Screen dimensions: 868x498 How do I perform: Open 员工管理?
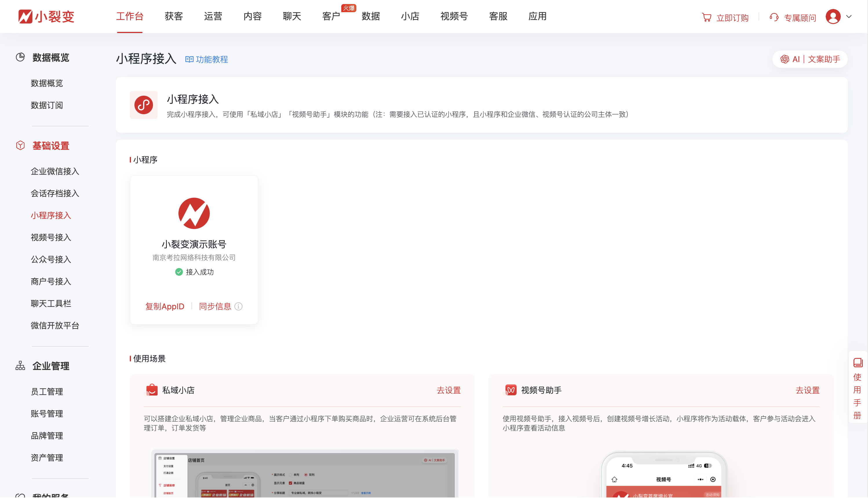(47, 392)
